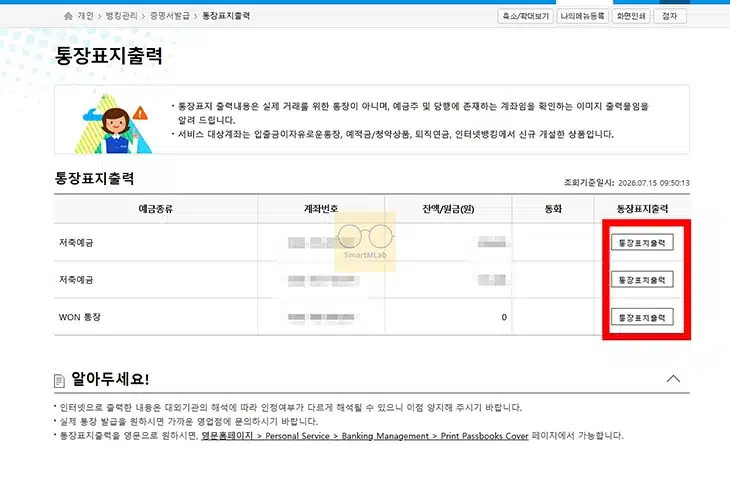Collapse the 알아두세요 section chevron
730x484 pixels.
pos(673,379)
